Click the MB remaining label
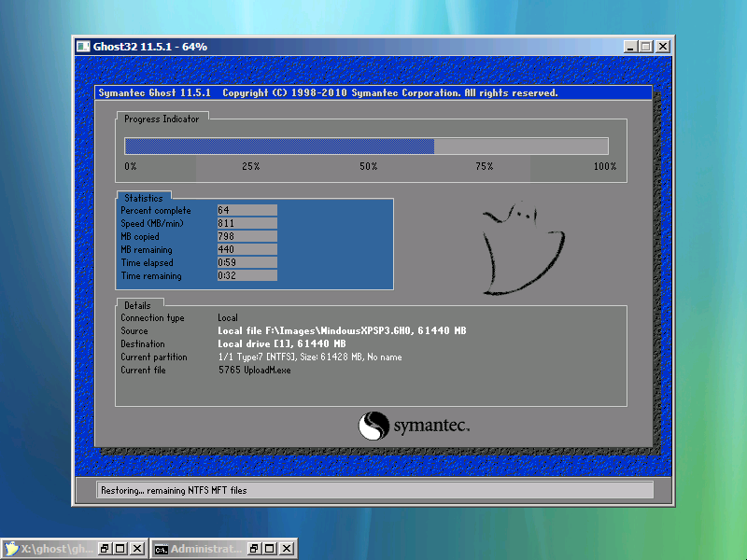 coord(147,250)
